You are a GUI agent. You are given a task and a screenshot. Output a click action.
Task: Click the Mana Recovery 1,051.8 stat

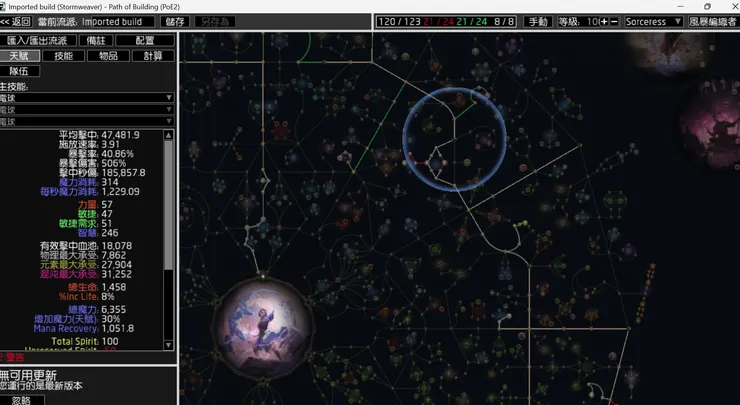84,329
